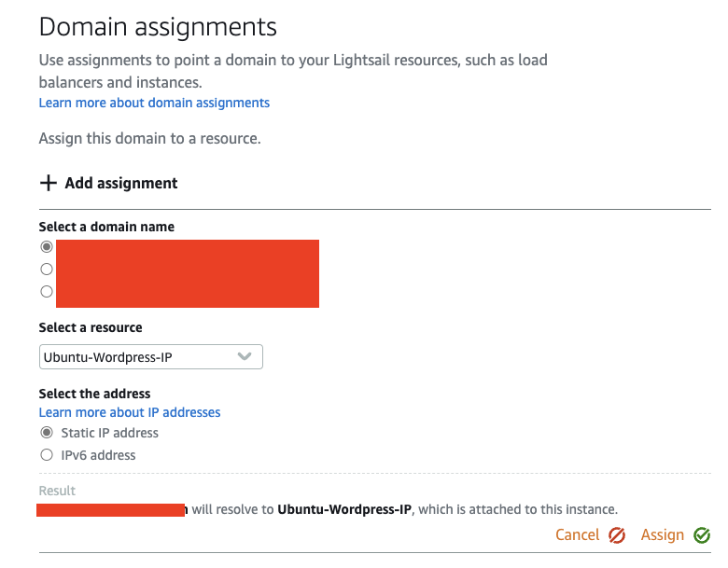The image size is (728, 568).
Task: Click the Add assignment label
Action: (121, 183)
